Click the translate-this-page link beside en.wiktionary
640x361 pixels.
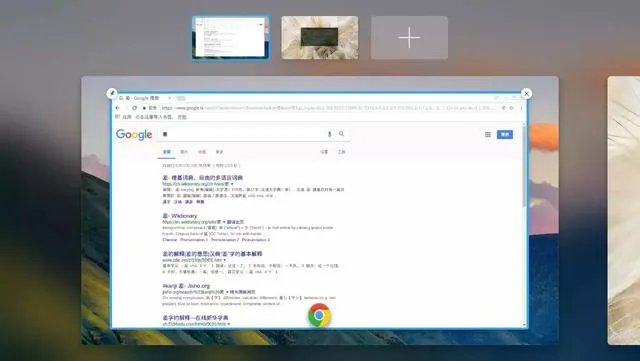(236, 222)
